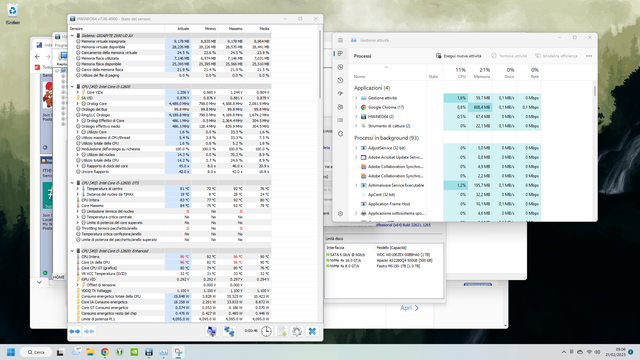The width and height of the screenshot is (640, 360).
Task: Sort by Memoria column in Task Manager
Action: [480, 73]
